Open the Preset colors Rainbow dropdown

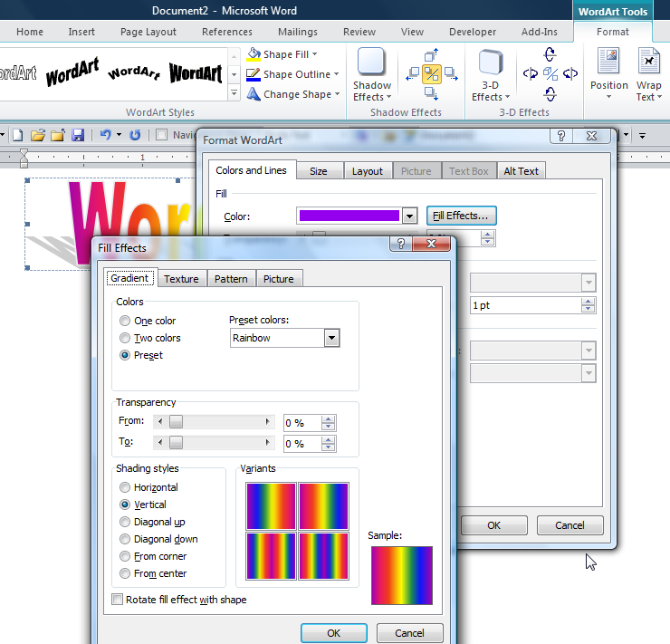pos(331,338)
